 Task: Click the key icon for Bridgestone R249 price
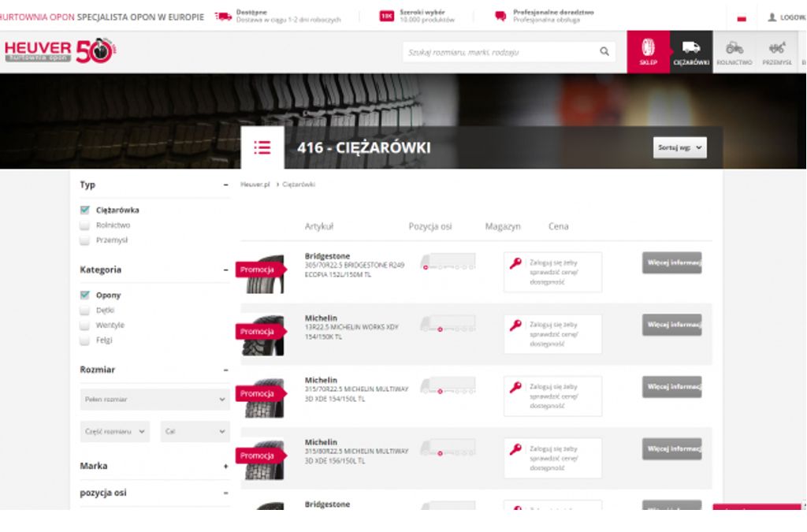tap(515, 263)
